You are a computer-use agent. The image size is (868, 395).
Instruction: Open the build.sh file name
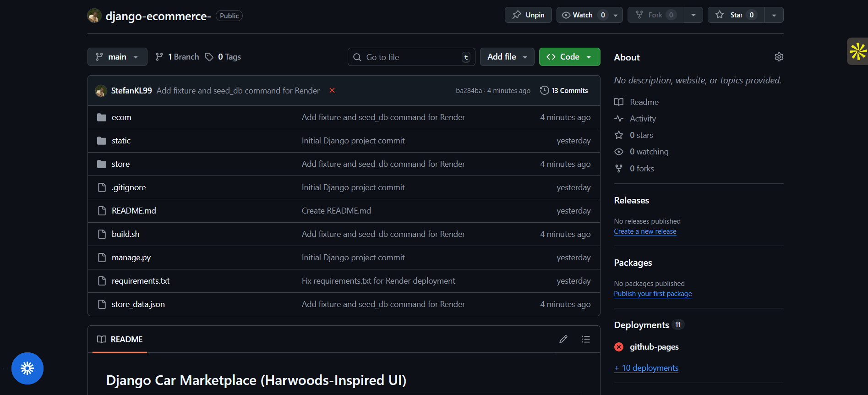[126, 234]
